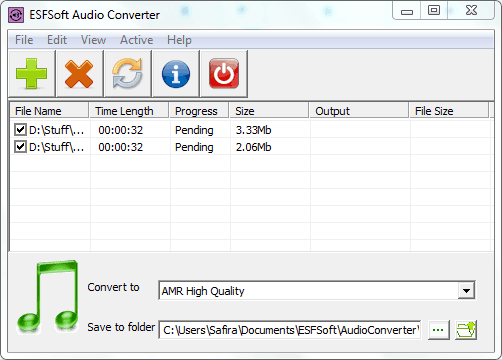Browse for folder with the ... button
The width and height of the screenshot is (502, 360).
coord(438,330)
